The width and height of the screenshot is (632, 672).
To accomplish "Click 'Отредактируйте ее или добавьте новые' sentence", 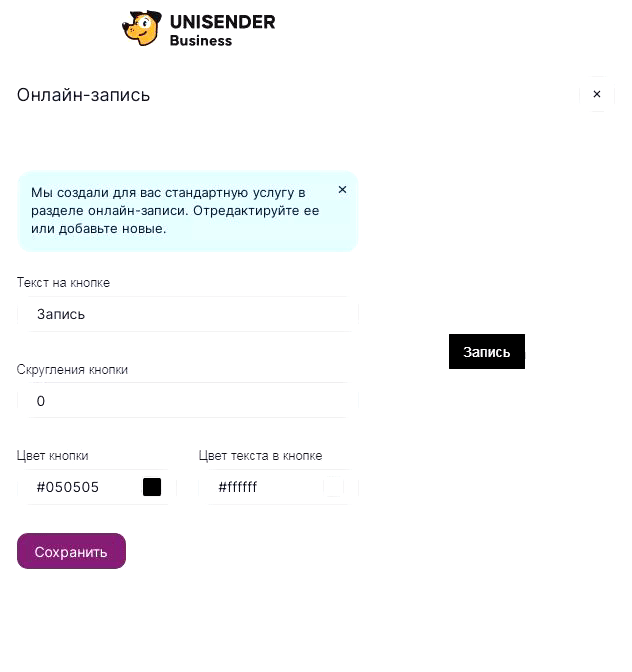I will click(175, 219).
